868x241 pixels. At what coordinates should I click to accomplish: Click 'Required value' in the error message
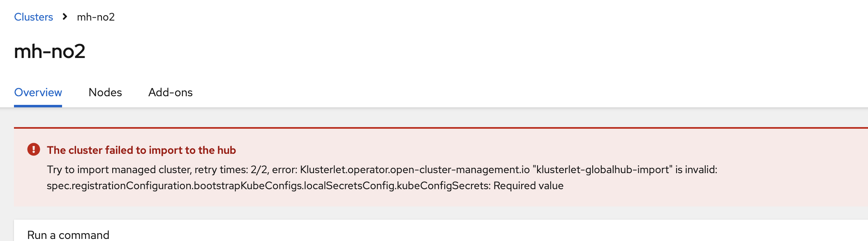(x=528, y=185)
